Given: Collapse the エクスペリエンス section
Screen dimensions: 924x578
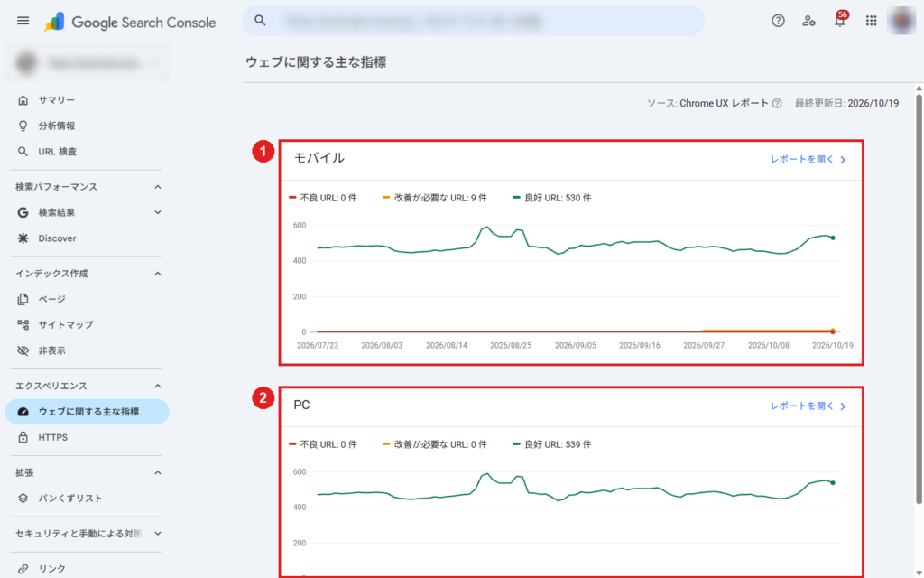Looking at the screenshot, I should (x=158, y=386).
